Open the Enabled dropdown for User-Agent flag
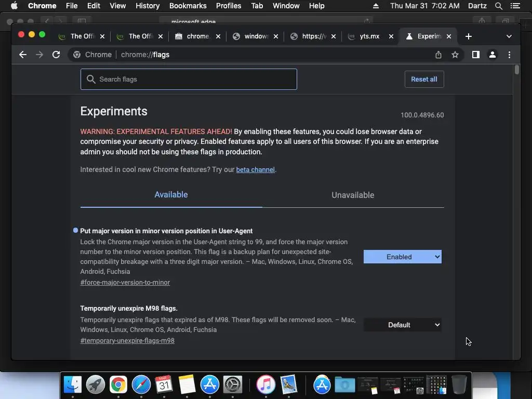Image resolution: width=532 pixels, height=399 pixels. (403, 257)
